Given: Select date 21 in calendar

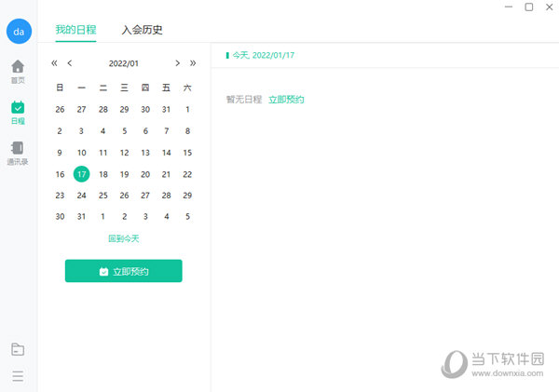Looking at the screenshot, I should [x=167, y=174].
